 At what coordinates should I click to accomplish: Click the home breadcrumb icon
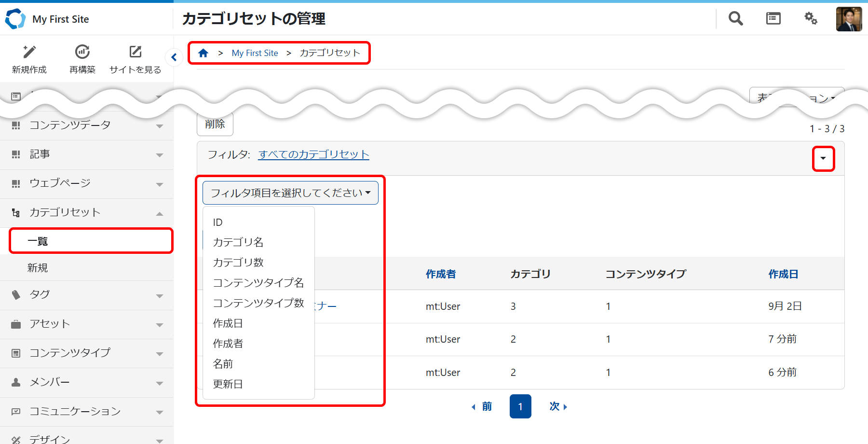(203, 53)
